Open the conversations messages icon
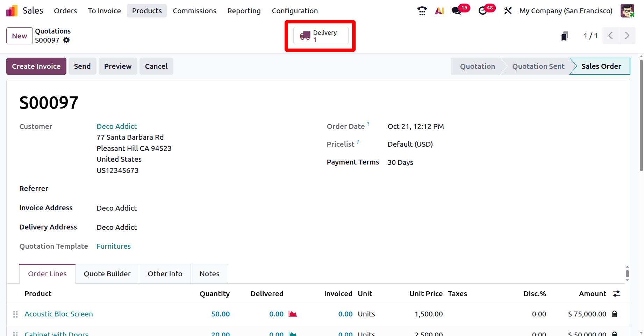 click(x=456, y=11)
